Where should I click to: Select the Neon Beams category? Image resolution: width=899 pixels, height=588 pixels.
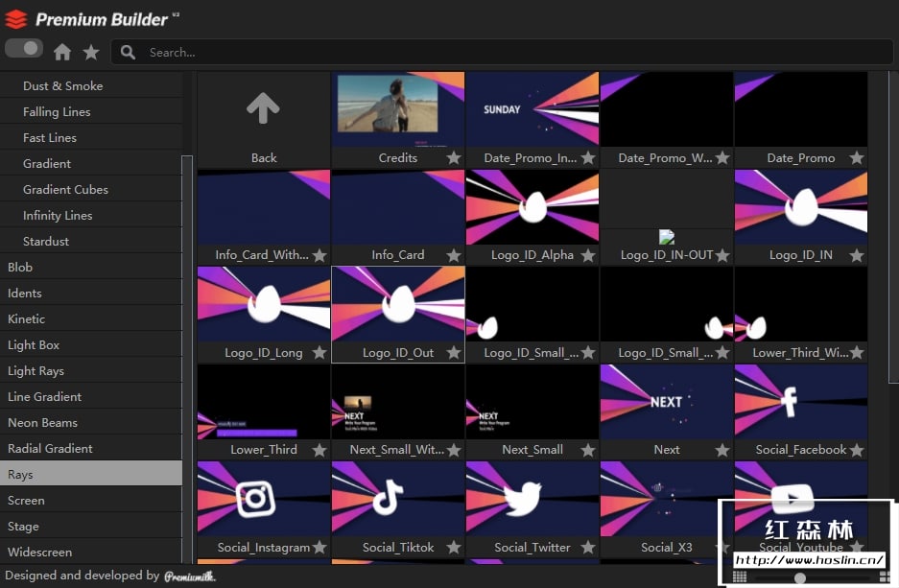tap(42, 423)
